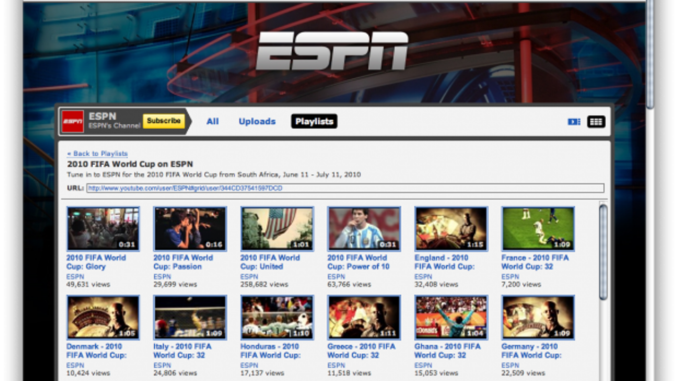Open the Uploads tab
678x381 pixels.
(x=257, y=122)
